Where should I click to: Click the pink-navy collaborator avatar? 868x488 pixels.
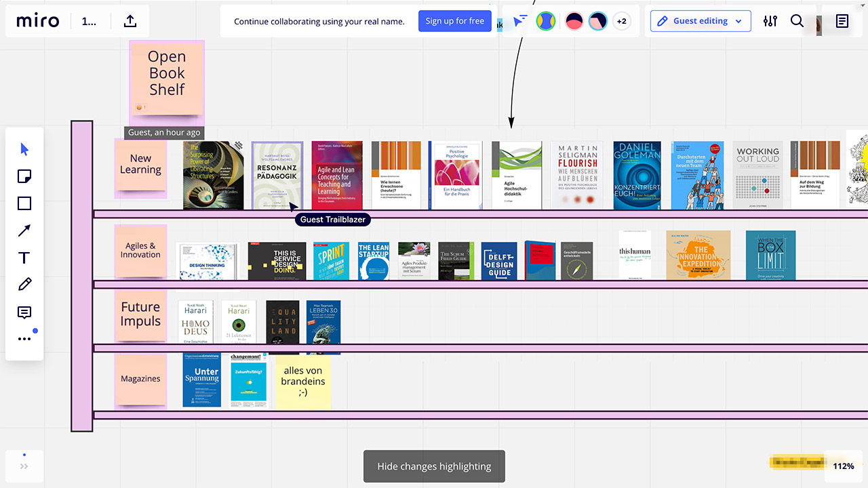(x=597, y=21)
